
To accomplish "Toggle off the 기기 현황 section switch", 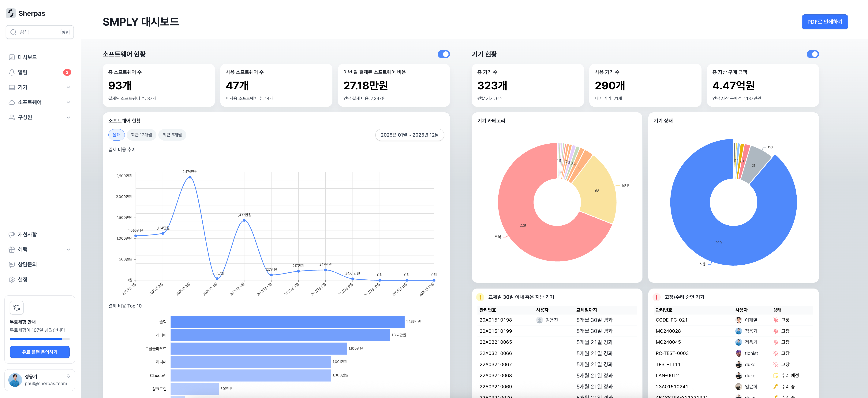I will click(812, 54).
